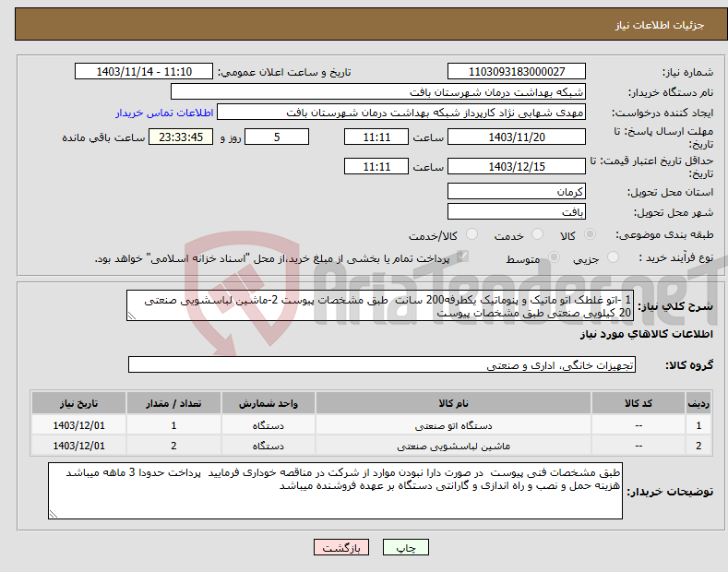Click quantity 2 in the washing machine row
Viewport: 728px width, 572px height.
tap(173, 446)
